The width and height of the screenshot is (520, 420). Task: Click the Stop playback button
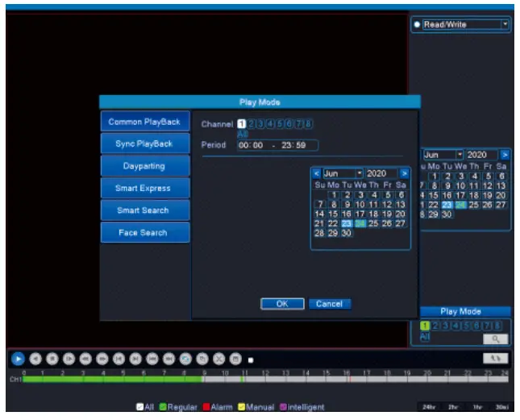[52, 359]
